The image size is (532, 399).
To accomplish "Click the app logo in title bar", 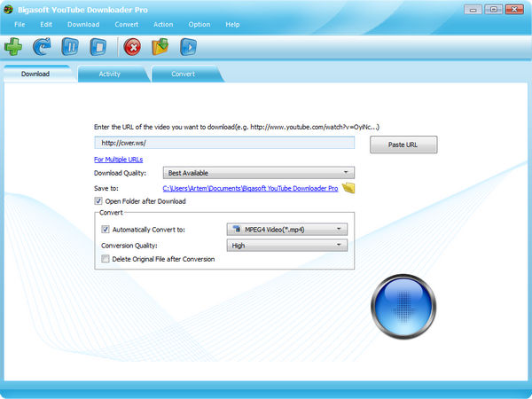I will [x=9, y=10].
